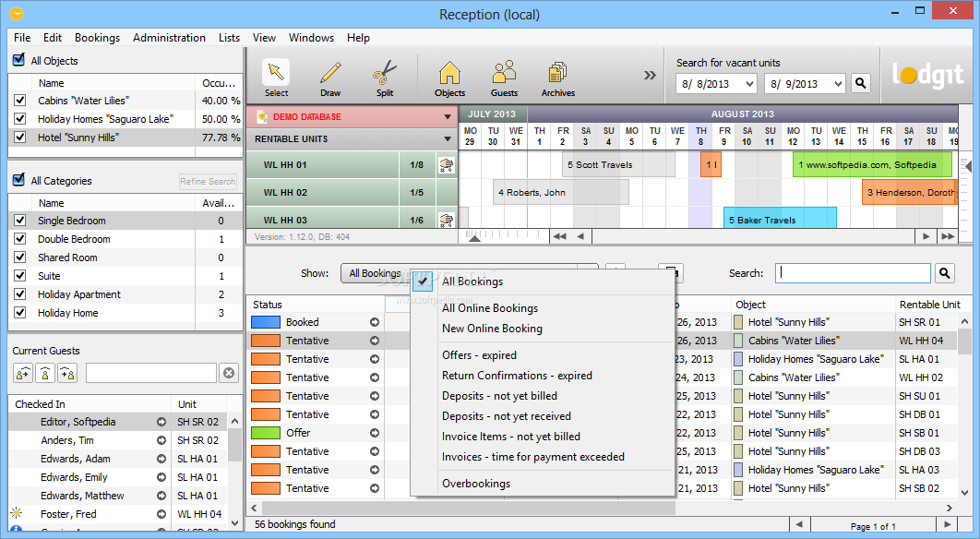Click Scott Travels booking bar
980x539 pixels.
[x=618, y=165]
